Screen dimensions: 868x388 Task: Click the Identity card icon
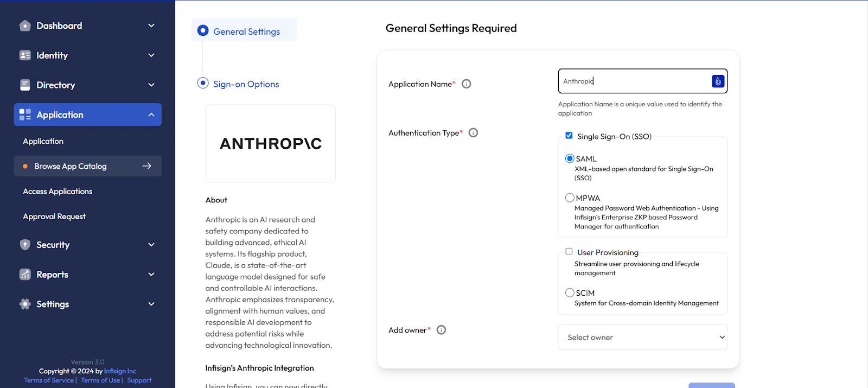25,55
